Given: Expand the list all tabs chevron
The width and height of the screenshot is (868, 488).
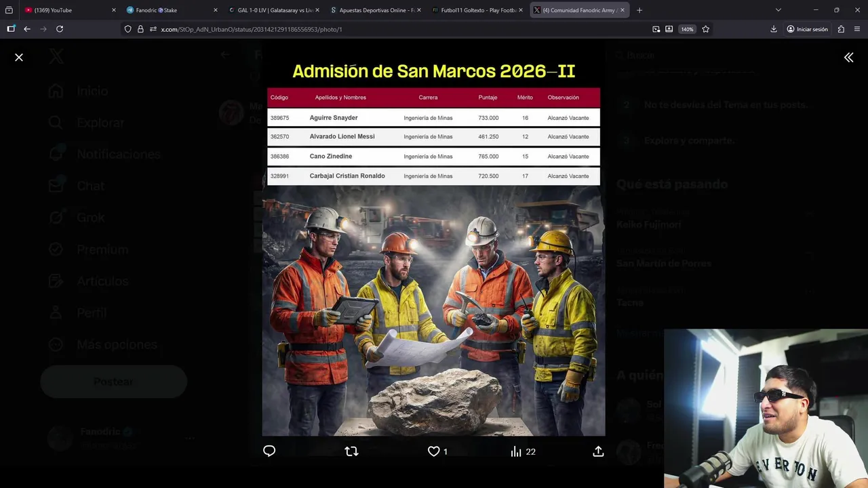Looking at the screenshot, I should pos(778,10).
